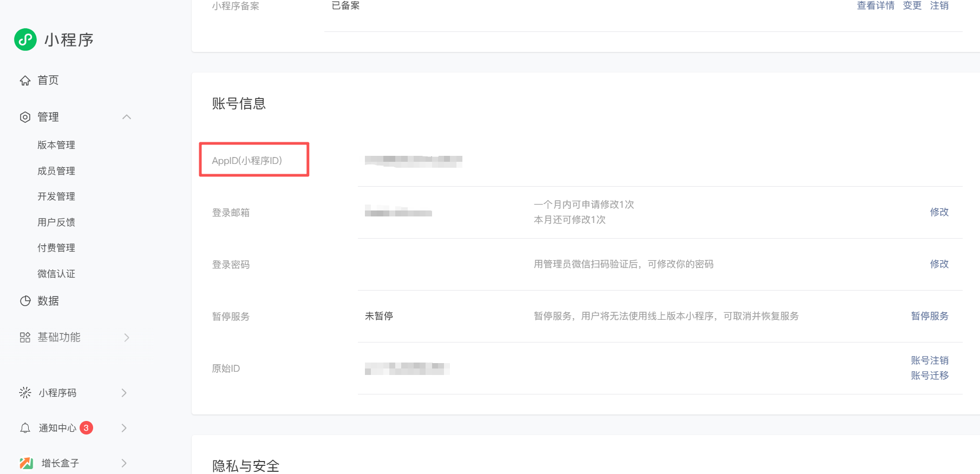The width and height of the screenshot is (980, 474).
Task: Click the green Mini Program logo icon
Action: pyautogui.click(x=25, y=40)
